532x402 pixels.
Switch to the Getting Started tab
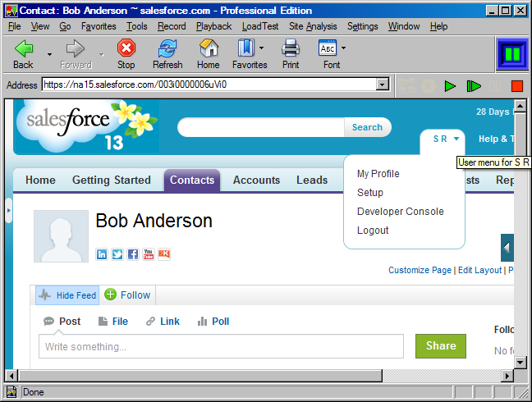(112, 180)
